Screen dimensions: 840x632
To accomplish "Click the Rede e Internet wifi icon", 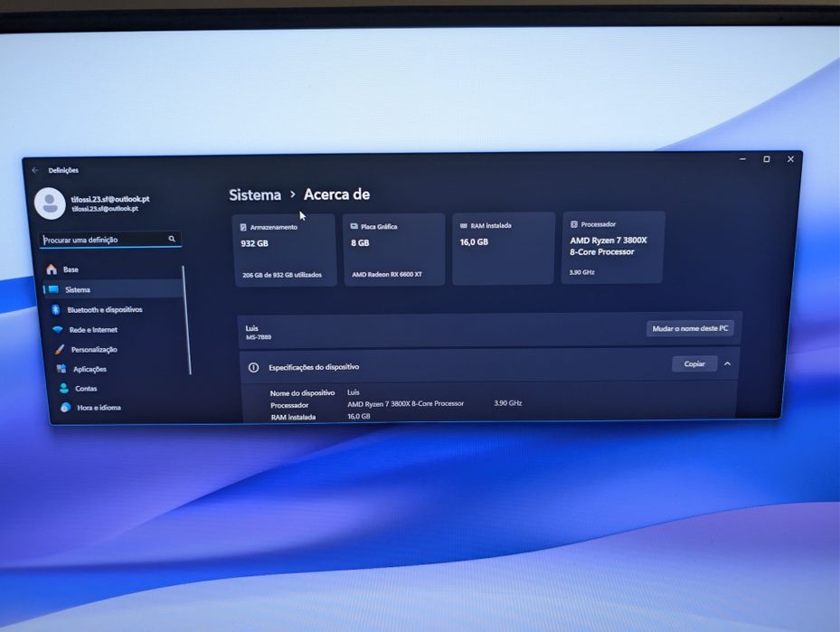I will tap(57, 329).
